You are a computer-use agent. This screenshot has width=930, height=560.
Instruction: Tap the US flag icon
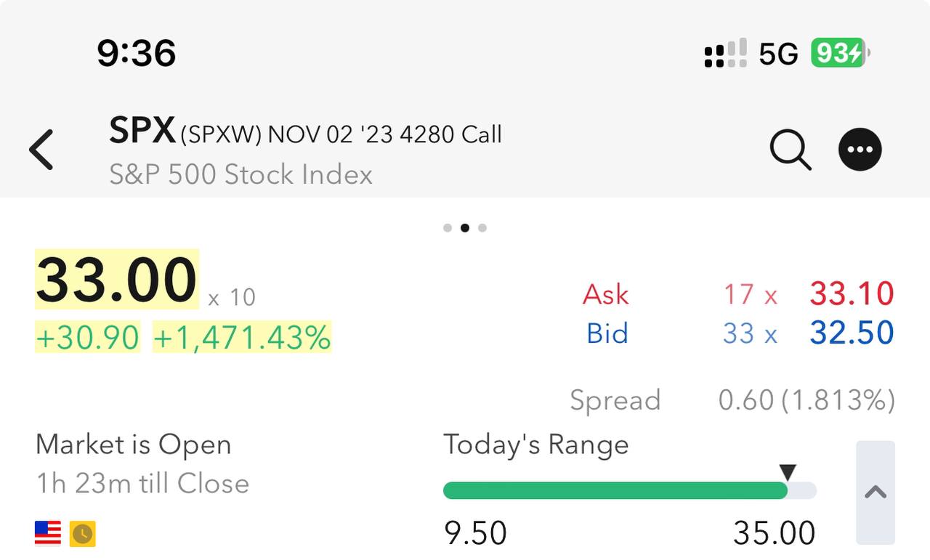48,533
